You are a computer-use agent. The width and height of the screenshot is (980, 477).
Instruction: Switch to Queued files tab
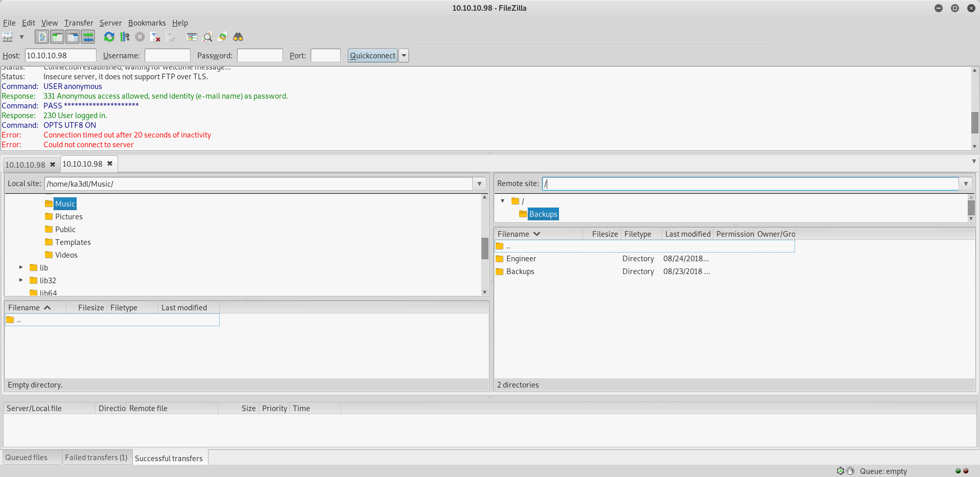(x=32, y=458)
